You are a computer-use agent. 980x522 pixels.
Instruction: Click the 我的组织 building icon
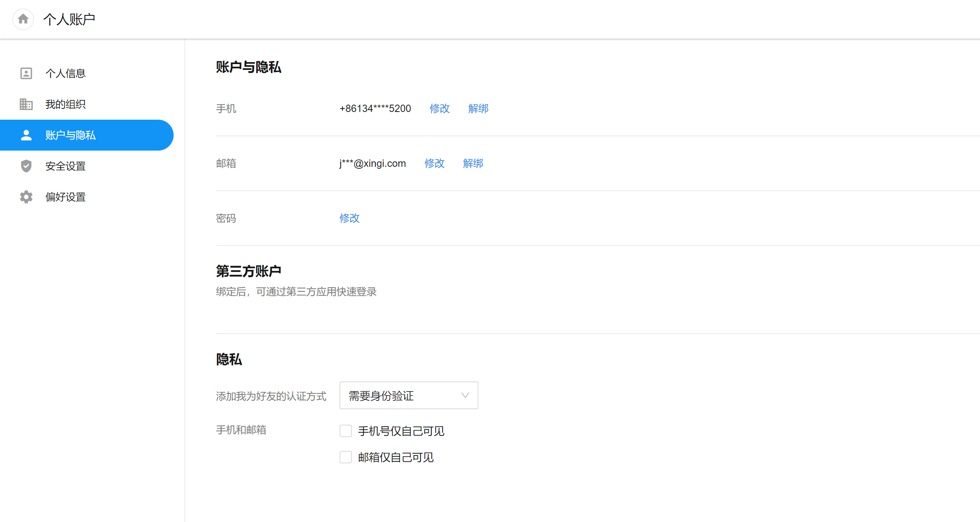click(26, 104)
